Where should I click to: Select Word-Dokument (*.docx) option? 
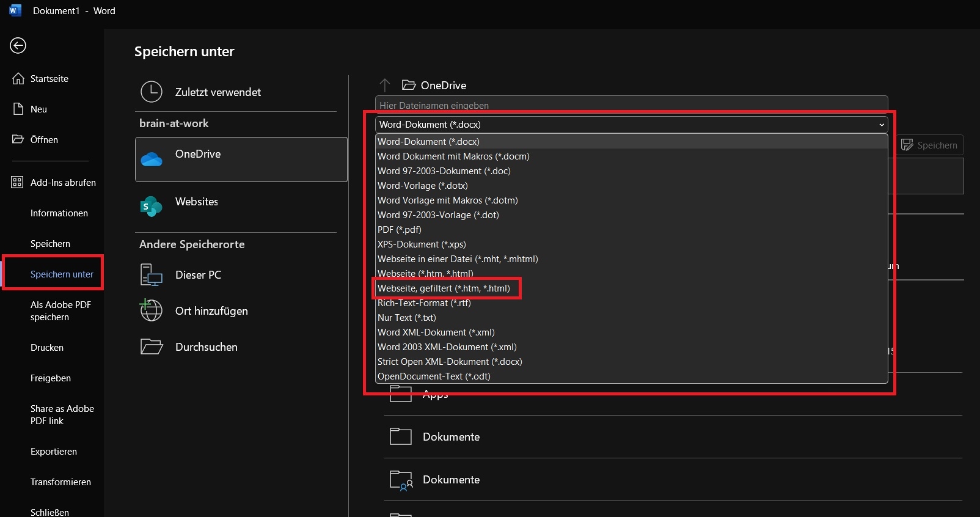[x=631, y=141]
